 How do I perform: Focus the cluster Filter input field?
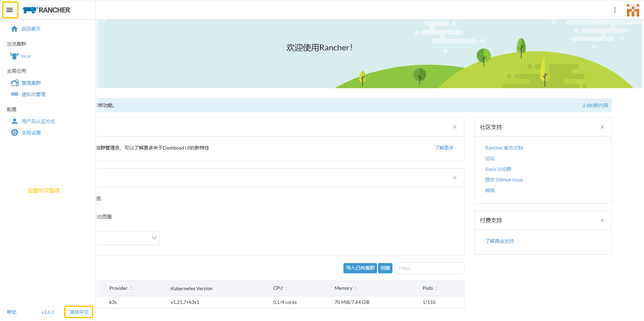click(430, 268)
